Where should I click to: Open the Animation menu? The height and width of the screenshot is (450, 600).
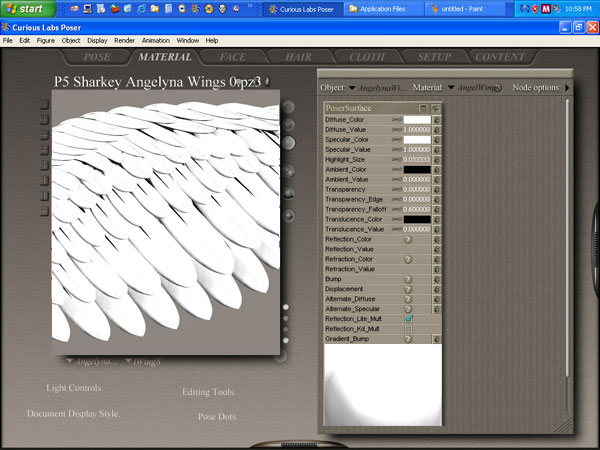pyautogui.click(x=155, y=40)
